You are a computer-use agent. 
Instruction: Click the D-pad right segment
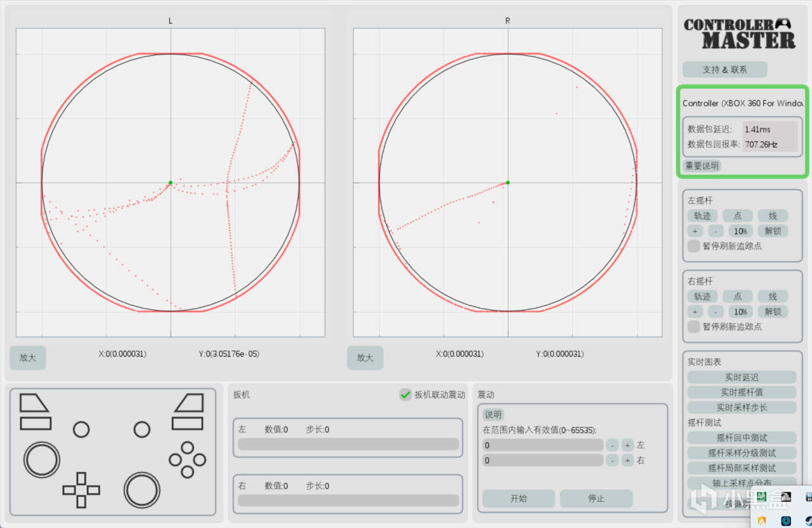(93, 490)
